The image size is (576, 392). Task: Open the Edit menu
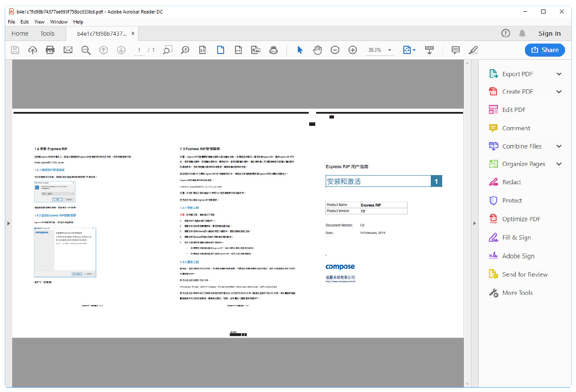(x=24, y=22)
